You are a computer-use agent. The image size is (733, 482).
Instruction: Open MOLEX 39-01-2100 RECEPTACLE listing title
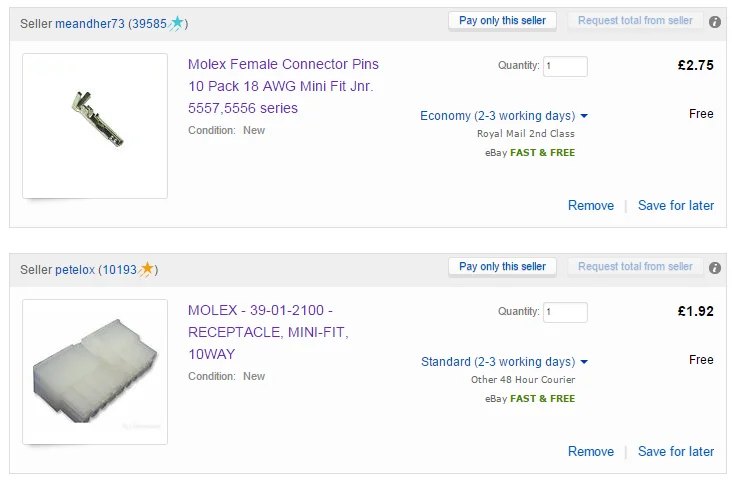click(x=268, y=332)
